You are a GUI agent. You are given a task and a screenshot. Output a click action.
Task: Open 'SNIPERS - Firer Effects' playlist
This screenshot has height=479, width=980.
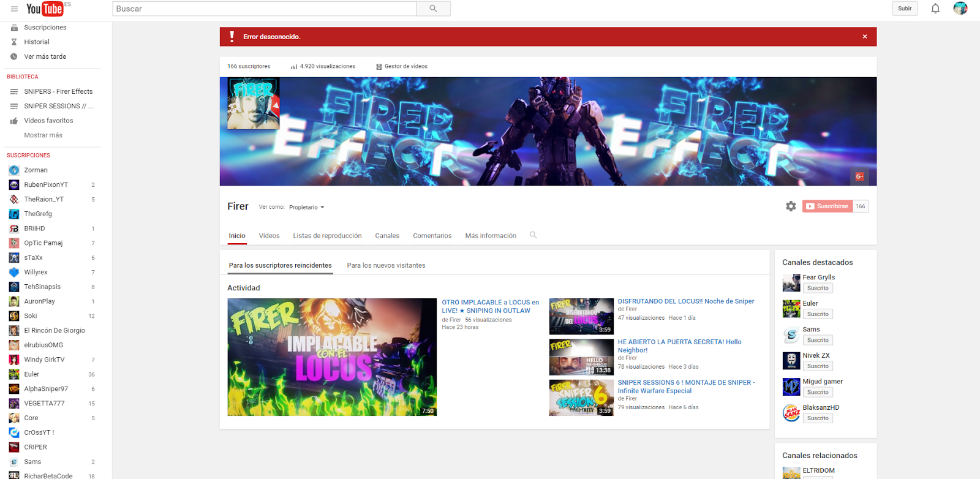pyautogui.click(x=58, y=92)
